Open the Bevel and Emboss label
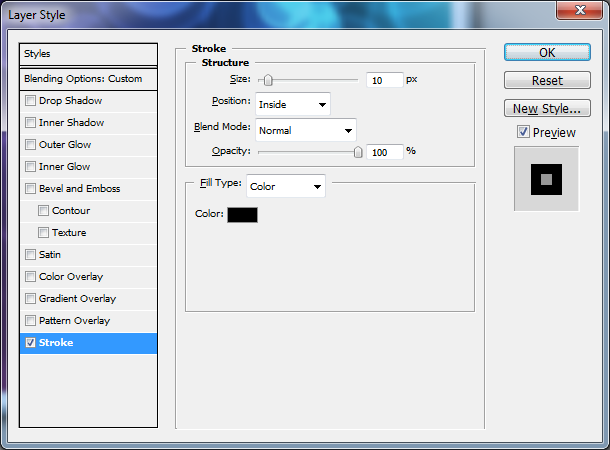 pyautogui.click(x=80, y=189)
